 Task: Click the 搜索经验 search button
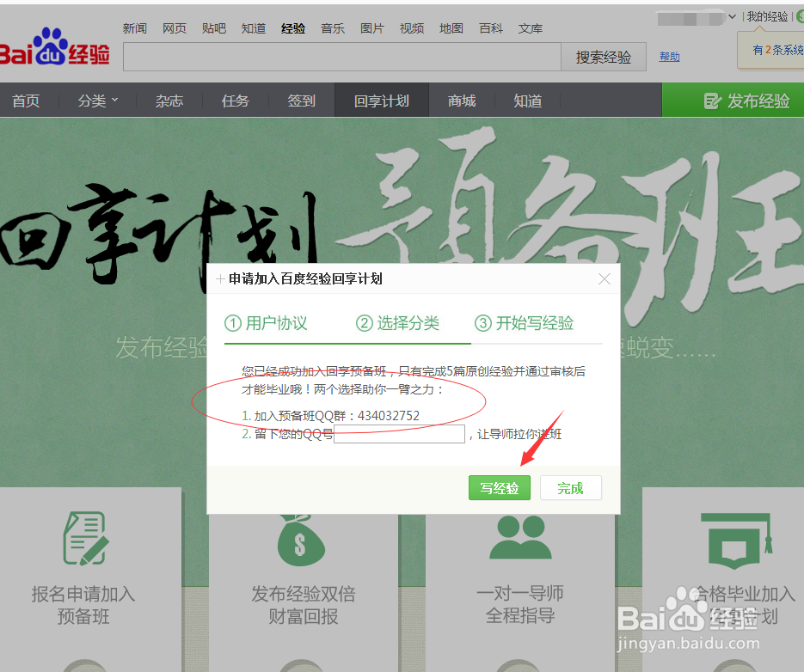(x=604, y=57)
